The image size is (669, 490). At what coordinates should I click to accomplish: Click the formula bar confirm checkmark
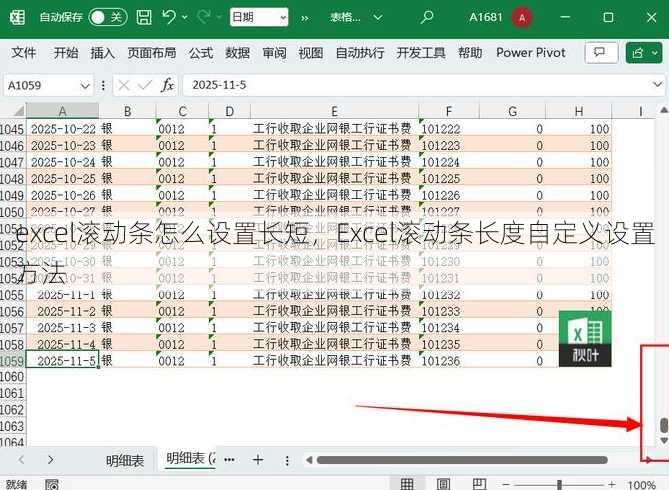tap(145, 85)
